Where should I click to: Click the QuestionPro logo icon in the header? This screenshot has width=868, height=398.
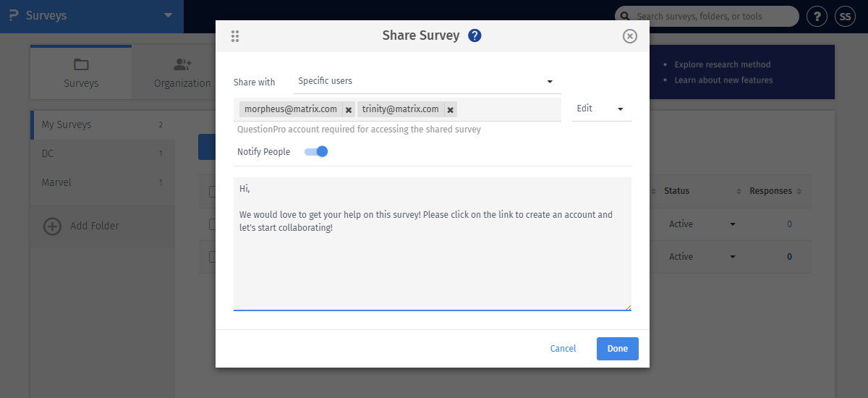point(14,15)
